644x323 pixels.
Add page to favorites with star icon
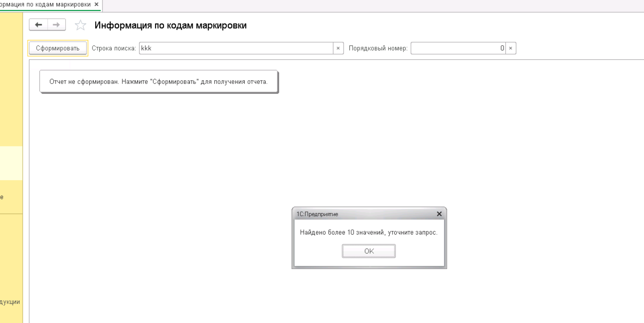pyautogui.click(x=80, y=26)
